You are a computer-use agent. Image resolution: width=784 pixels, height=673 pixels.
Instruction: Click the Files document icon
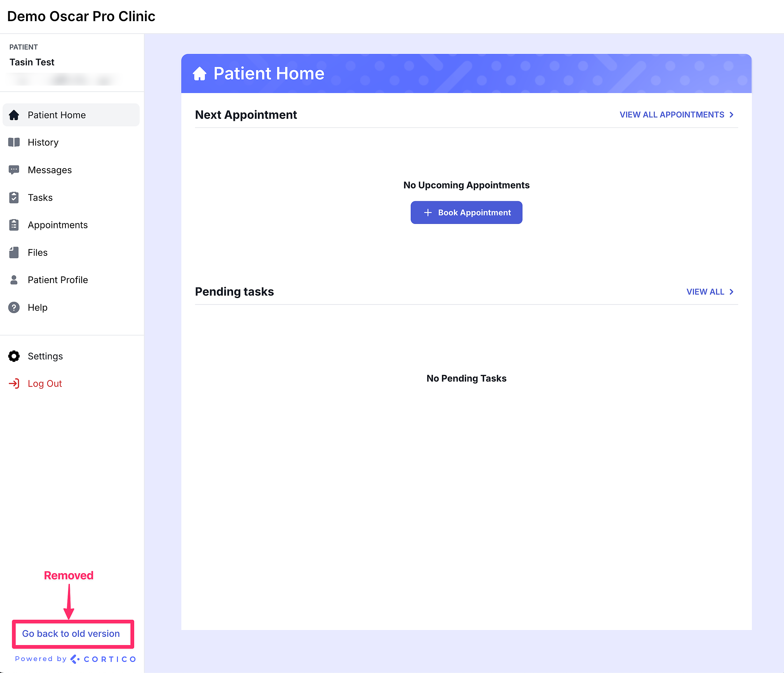coord(14,252)
